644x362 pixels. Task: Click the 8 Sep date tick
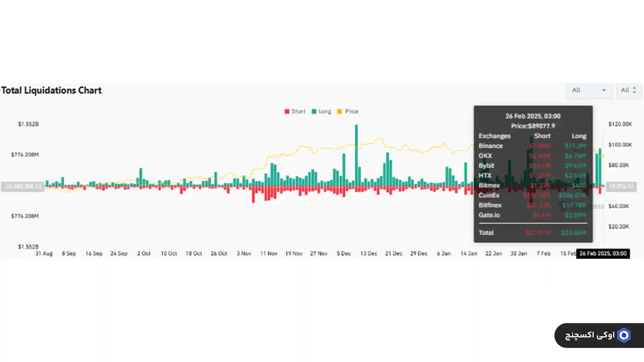[x=69, y=253]
